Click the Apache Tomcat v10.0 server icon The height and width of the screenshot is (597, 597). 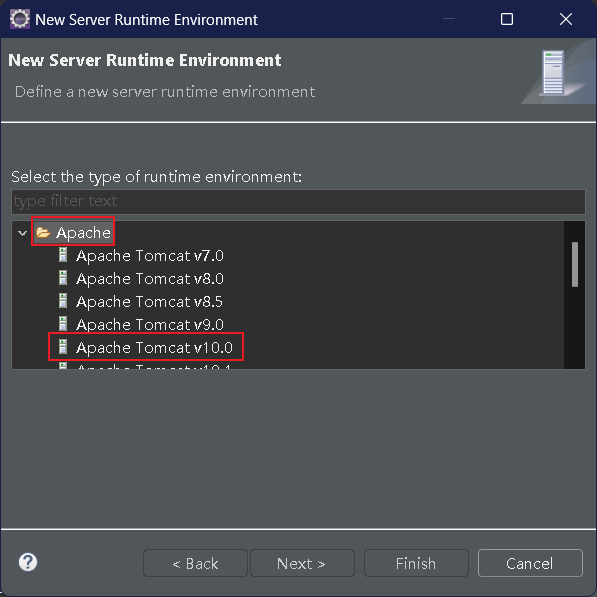pos(63,347)
